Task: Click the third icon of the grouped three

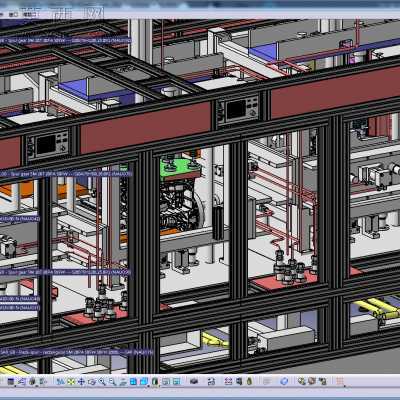Action: [322, 381]
